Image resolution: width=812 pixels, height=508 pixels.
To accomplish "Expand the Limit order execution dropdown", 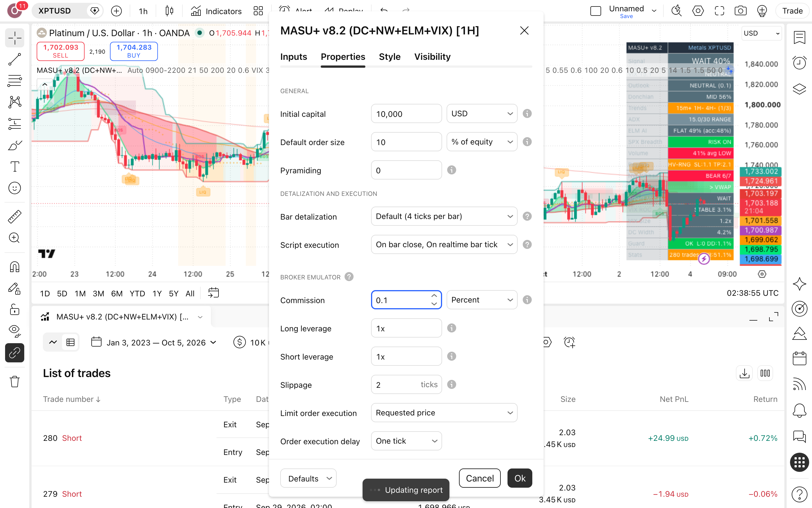I will (x=444, y=413).
